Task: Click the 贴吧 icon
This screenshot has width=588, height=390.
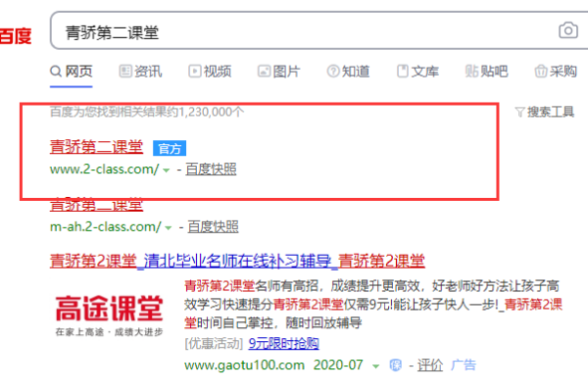Action: 471,71
